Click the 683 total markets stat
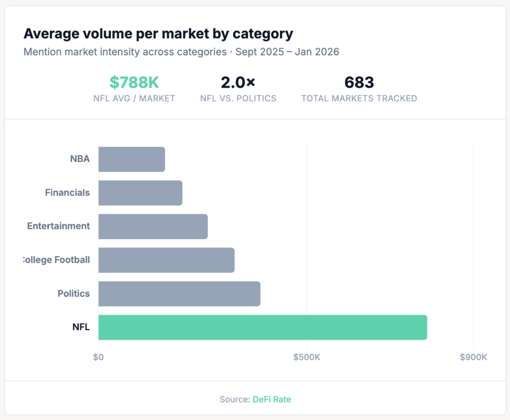This screenshot has height=420, width=510. click(359, 83)
